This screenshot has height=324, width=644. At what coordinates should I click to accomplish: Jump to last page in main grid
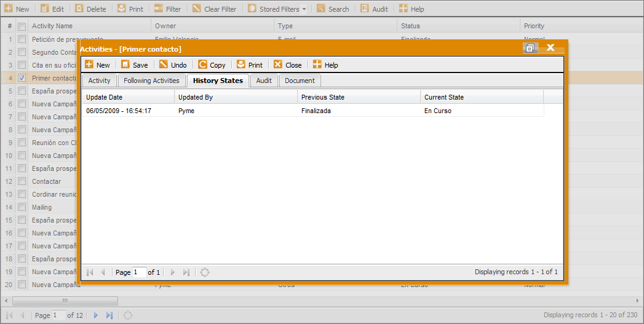click(x=109, y=315)
